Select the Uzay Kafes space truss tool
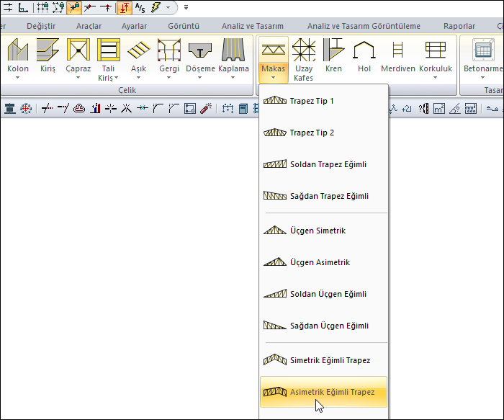The image size is (504, 420). [304, 51]
